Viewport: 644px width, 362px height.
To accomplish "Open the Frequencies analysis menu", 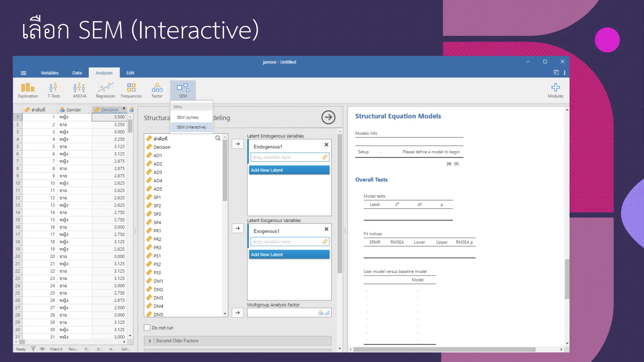I will [x=131, y=90].
